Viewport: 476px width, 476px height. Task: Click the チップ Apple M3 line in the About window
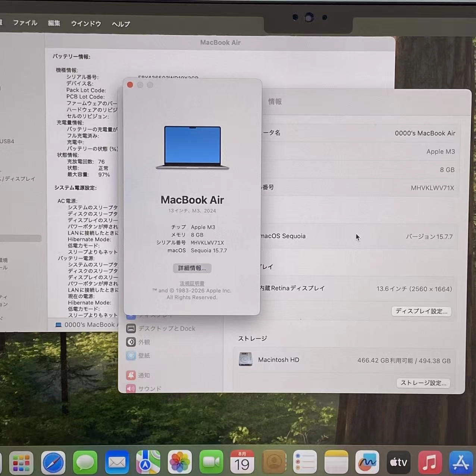(x=193, y=227)
